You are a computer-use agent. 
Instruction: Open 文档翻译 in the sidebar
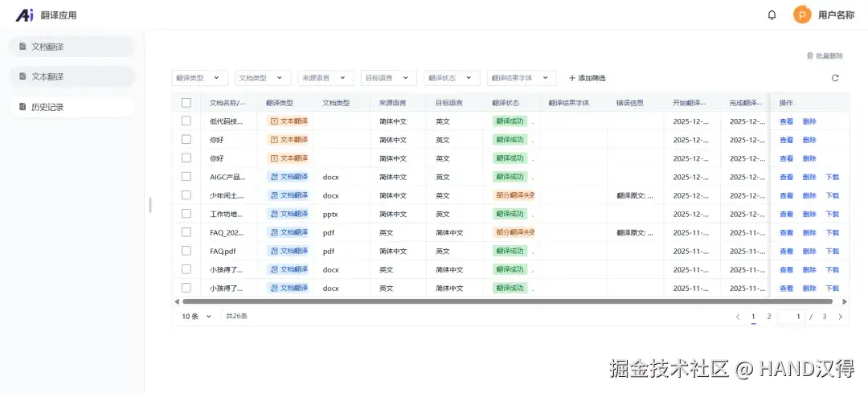(72, 47)
